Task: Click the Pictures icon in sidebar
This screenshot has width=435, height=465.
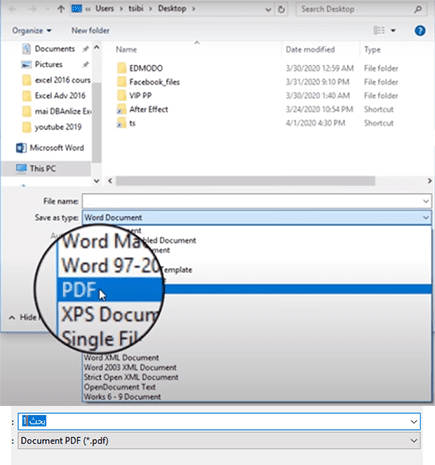Action: click(x=26, y=64)
